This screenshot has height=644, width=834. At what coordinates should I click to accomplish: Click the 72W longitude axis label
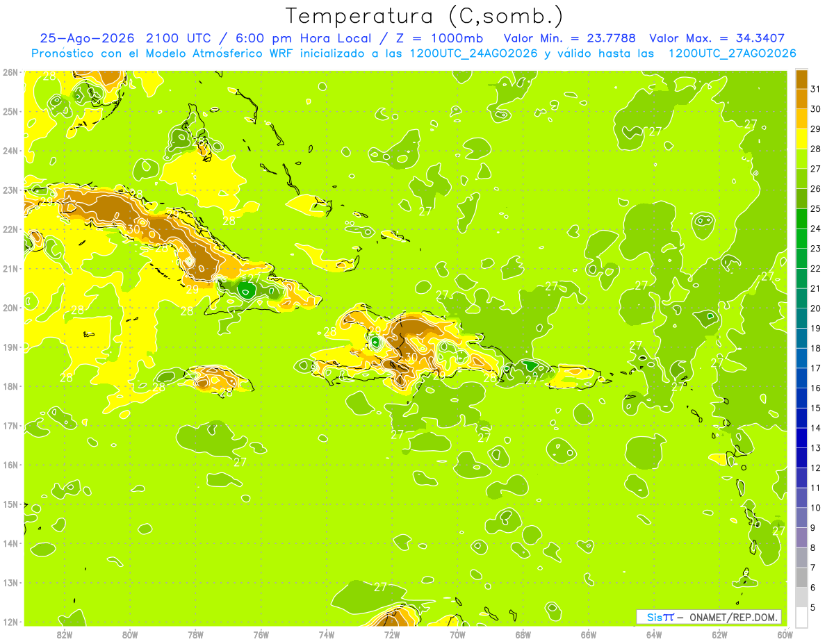(x=392, y=634)
